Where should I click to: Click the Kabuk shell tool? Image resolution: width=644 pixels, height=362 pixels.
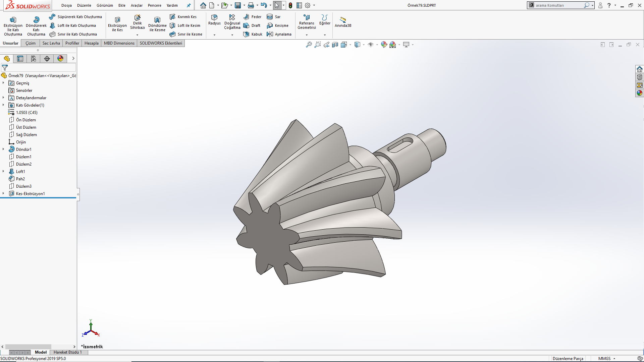click(253, 34)
